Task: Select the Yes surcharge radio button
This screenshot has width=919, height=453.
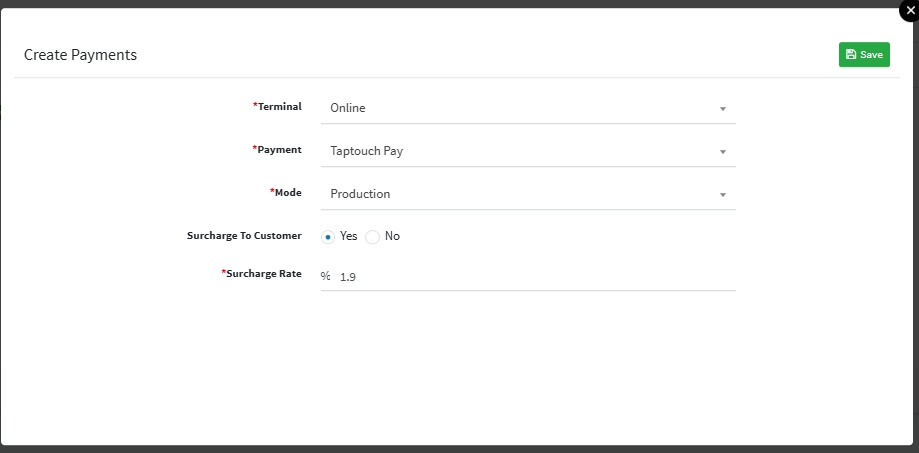Action: (328, 237)
